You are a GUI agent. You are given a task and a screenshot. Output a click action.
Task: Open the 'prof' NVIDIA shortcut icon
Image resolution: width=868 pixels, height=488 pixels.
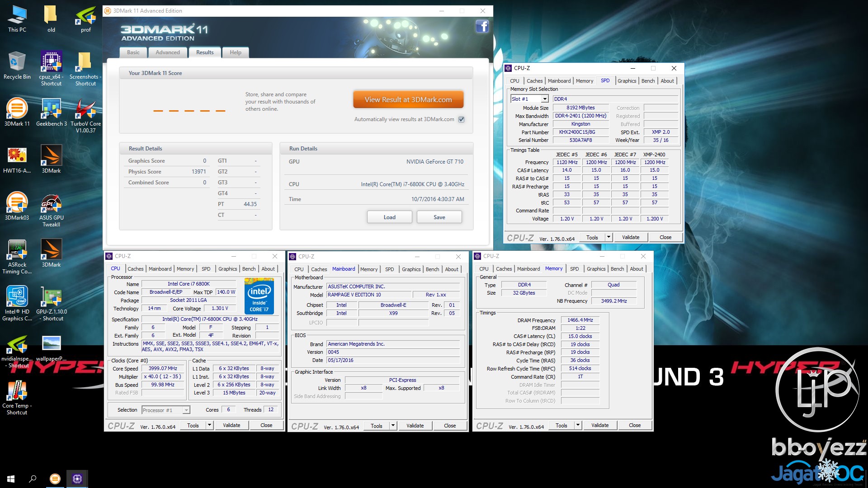(85, 19)
